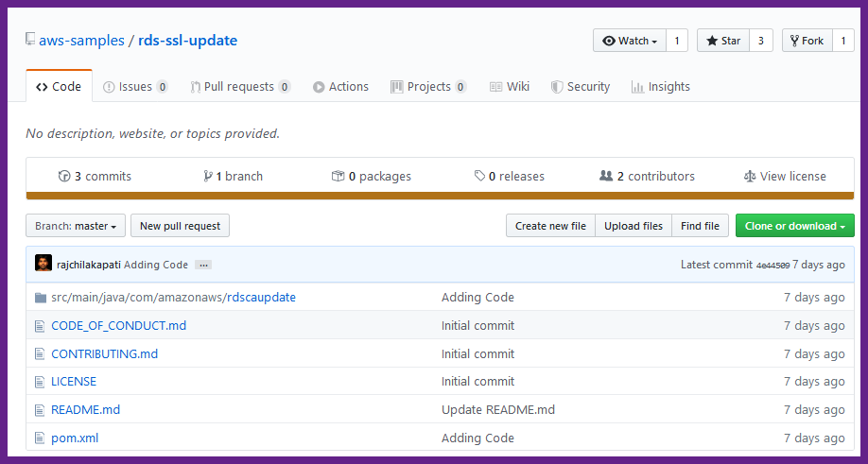Go to the Wiki tab
868x464 pixels.
click(x=510, y=87)
